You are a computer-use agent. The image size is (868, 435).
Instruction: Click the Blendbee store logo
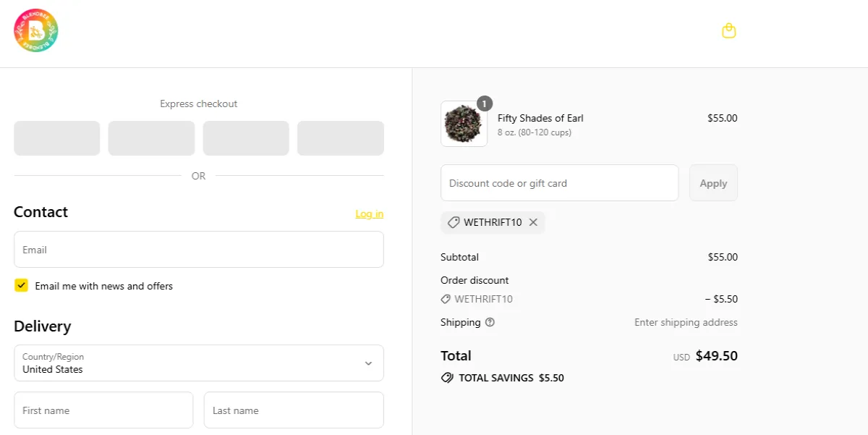click(35, 30)
